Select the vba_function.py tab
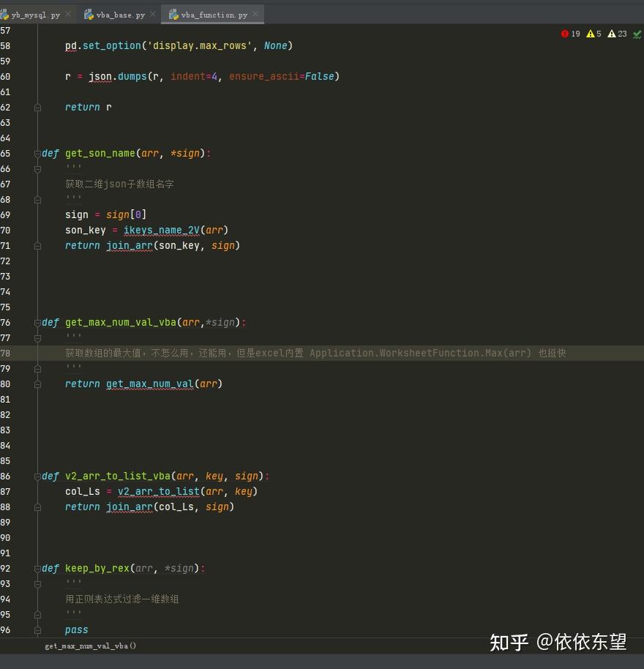 coord(214,15)
